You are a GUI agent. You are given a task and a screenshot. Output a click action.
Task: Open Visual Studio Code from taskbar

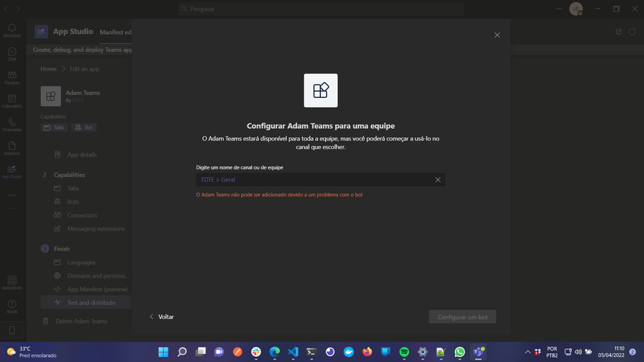click(x=293, y=352)
